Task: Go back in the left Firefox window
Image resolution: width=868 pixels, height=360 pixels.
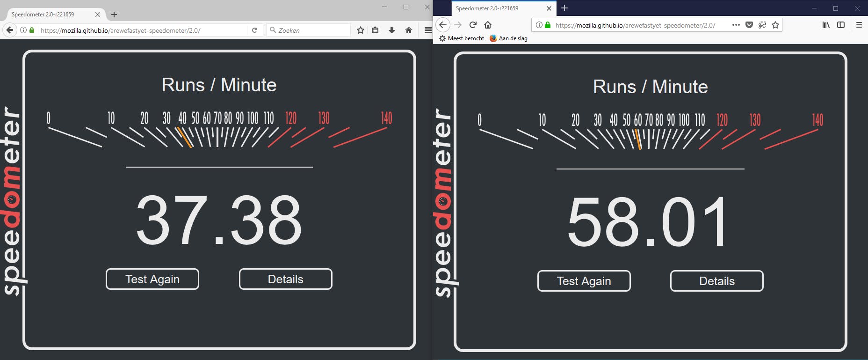Action: click(9, 30)
